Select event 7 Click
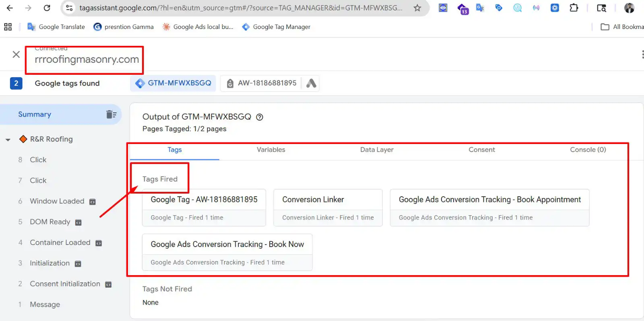This screenshot has height=321, width=644. (x=38, y=181)
